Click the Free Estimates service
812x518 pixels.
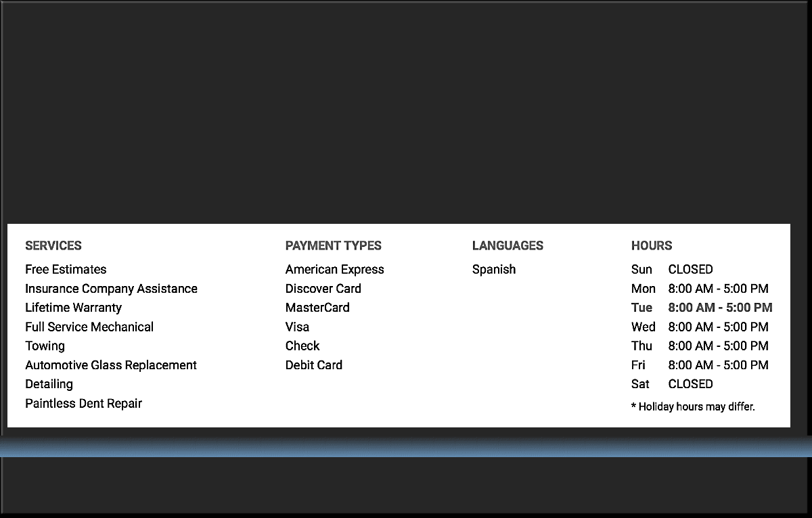click(x=66, y=269)
